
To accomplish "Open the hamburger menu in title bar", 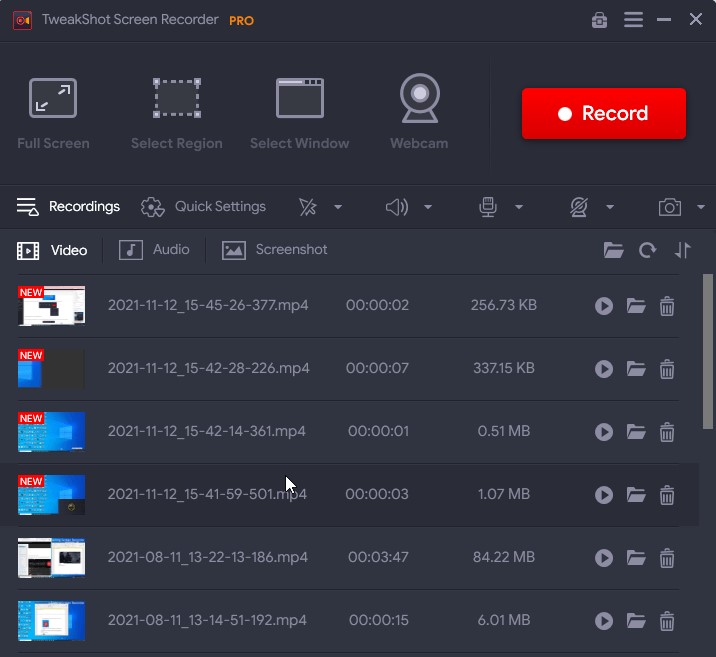I will point(633,20).
